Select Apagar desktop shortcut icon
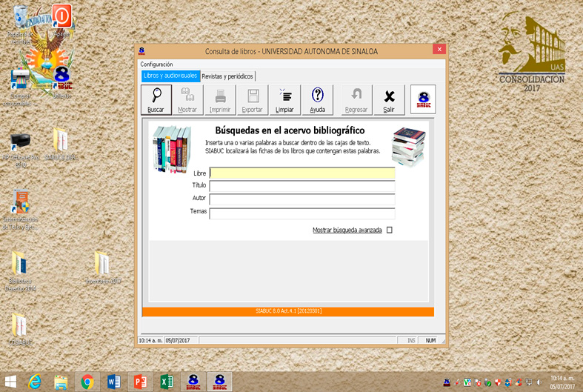The height and width of the screenshot is (392, 583). (x=61, y=21)
